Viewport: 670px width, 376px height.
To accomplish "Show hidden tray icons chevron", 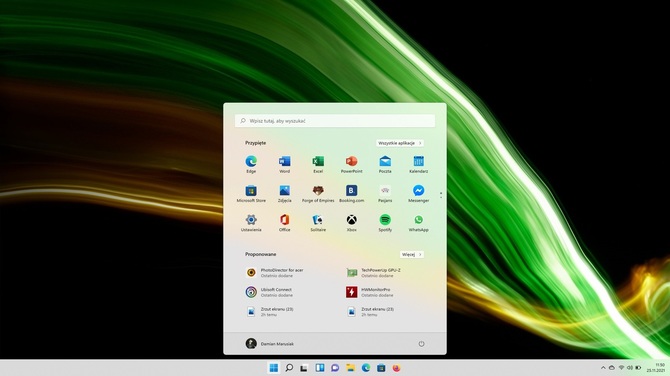I will click(x=603, y=368).
